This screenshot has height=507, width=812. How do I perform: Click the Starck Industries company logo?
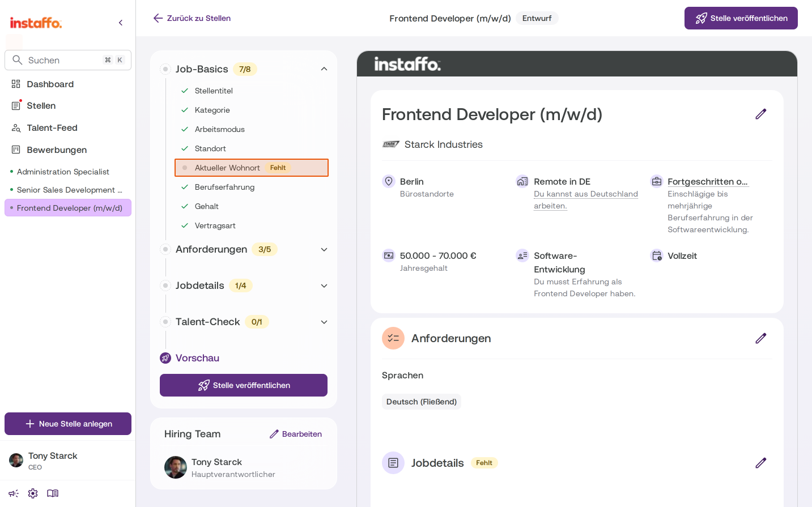click(390, 144)
